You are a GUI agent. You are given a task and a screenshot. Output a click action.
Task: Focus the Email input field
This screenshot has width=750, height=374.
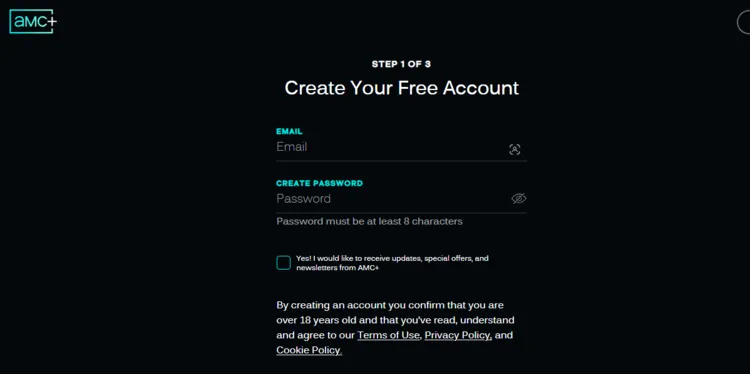click(391, 147)
